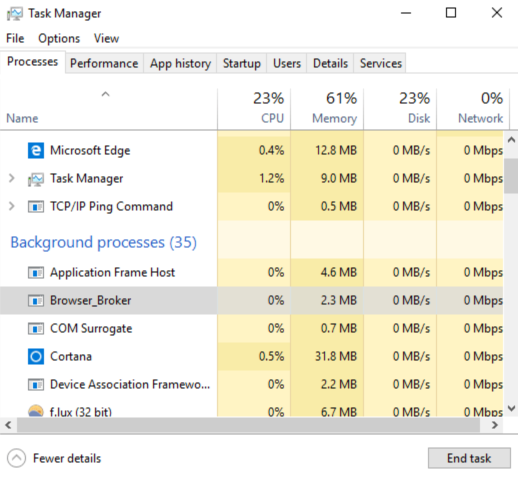Click the Application Frame Host icon
518x481 pixels.
click(x=36, y=273)
